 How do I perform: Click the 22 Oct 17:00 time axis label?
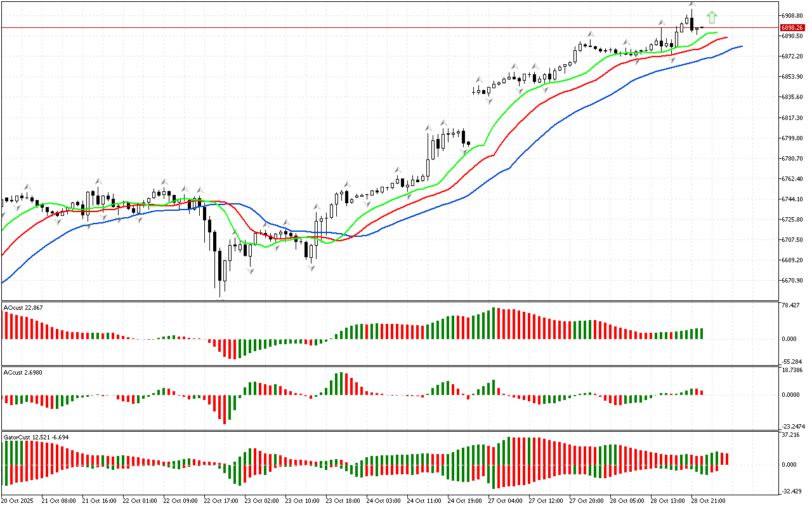coord(221,501)
